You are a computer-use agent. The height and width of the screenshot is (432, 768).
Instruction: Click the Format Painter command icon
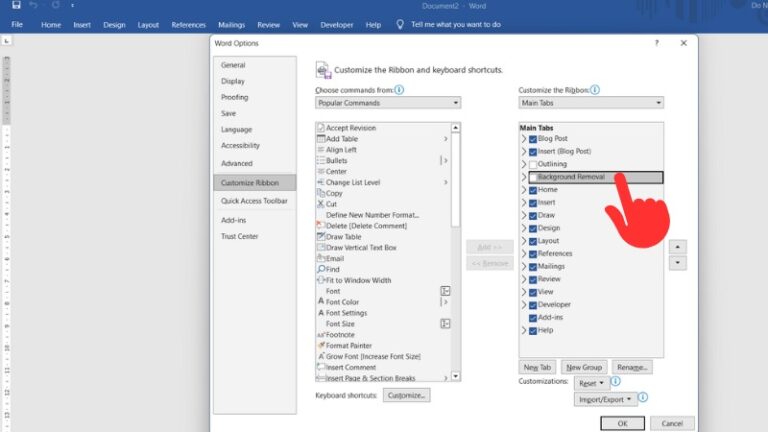click(321, 346)
